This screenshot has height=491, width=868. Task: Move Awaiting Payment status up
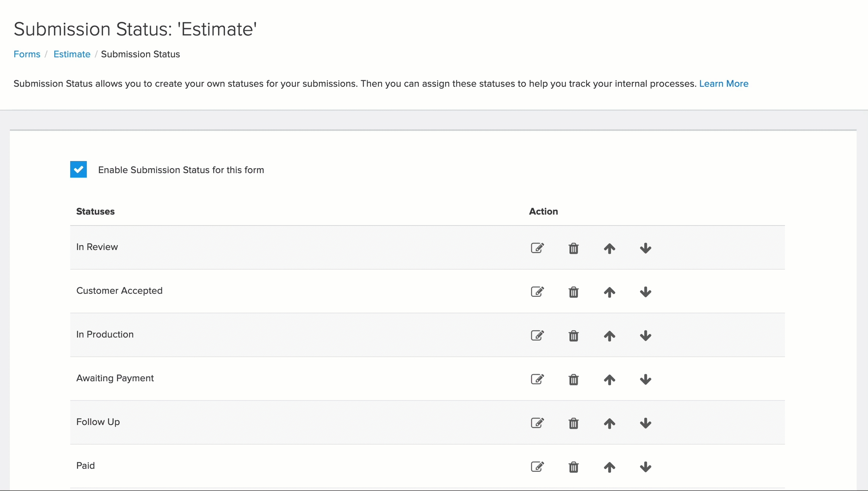pos(609,379)
